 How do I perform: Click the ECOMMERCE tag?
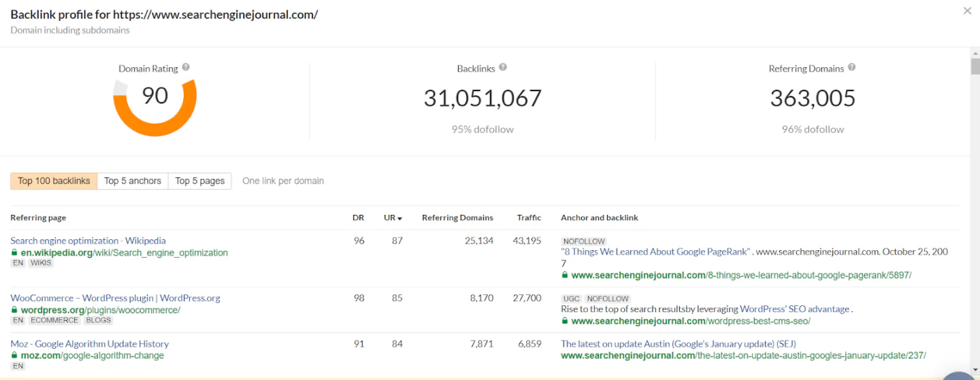click(54, 320)
